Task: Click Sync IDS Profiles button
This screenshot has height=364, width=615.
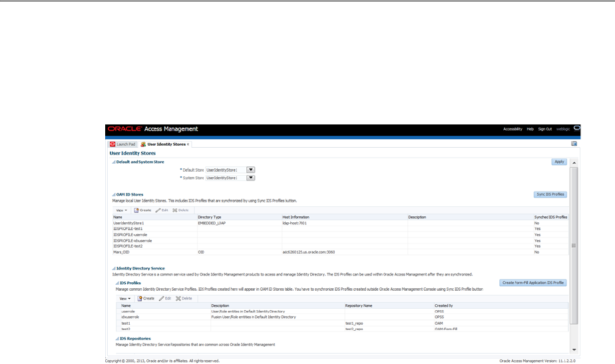Action: 550,194
